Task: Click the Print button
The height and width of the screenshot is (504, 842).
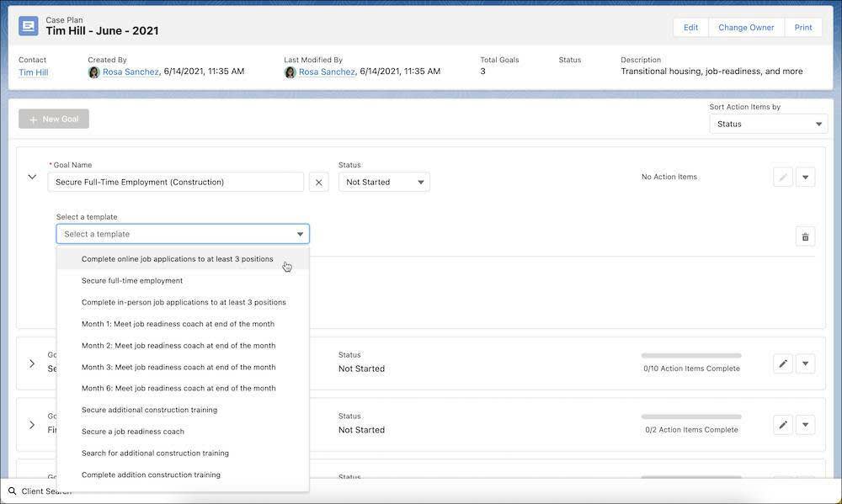Action: 803,28
